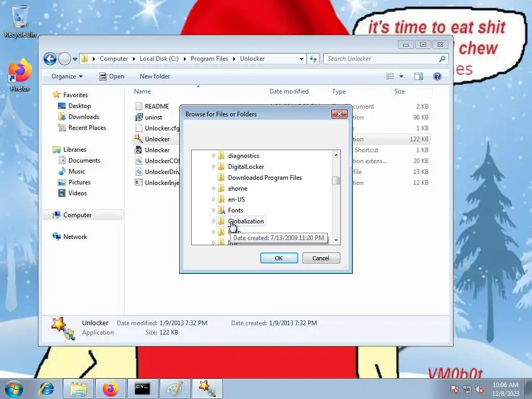This screenshot has height=399, width=532.
Task: Open the views options dropdown arrow
Action: [401, 76]
